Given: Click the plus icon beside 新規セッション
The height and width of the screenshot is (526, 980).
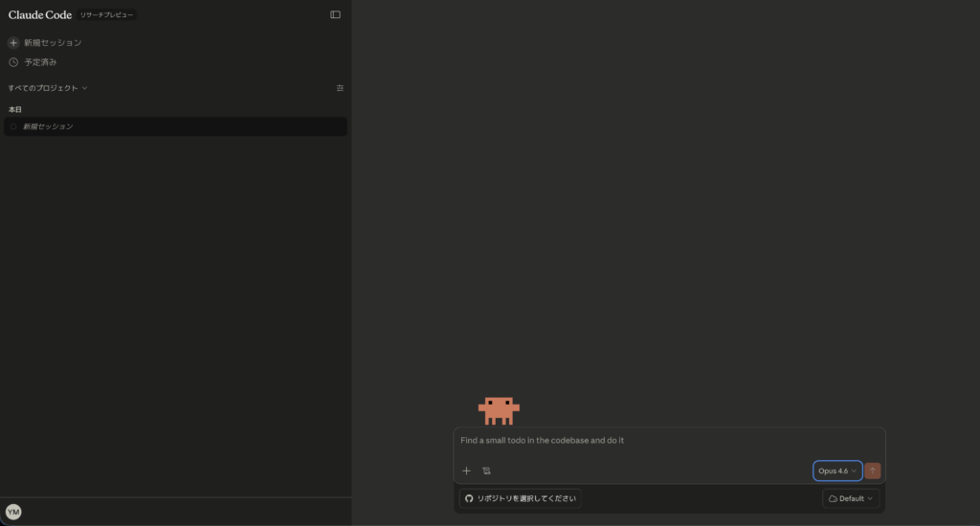Looking at the screenshot, I should click(x=13, y=43).
